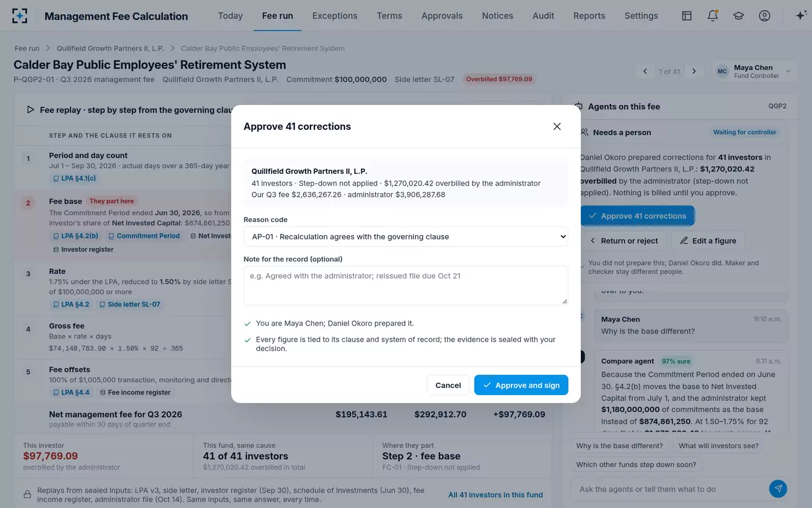Viewport: 812px width, 508px height.
Task: Open Fee income register source chip
Action: click(135, 392)
